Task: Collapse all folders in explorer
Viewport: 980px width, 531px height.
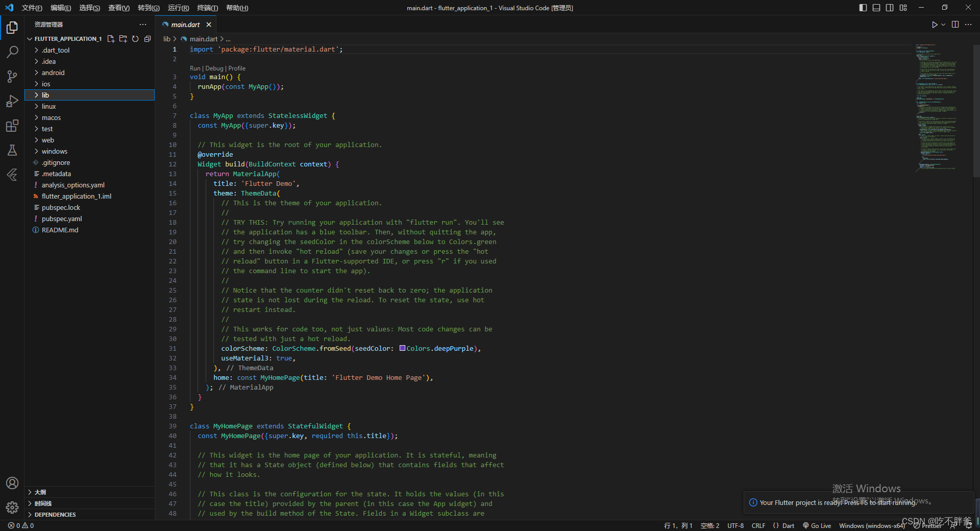Action: pos(148,39)
